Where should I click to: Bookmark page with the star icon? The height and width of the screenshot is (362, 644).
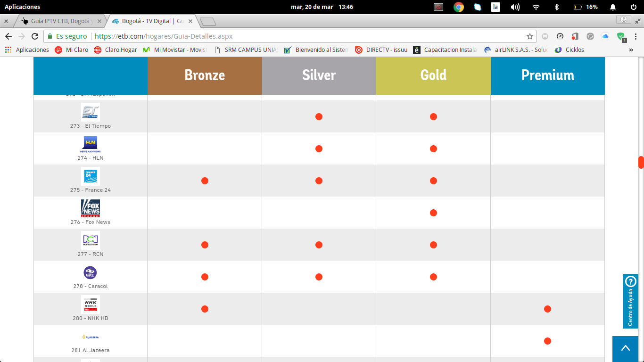[529, 36]
